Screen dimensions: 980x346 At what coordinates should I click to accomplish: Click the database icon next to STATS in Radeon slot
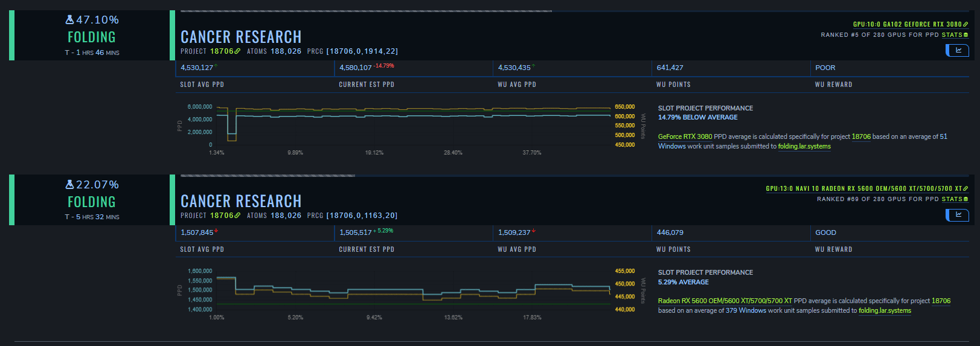[x=966, y=199]
